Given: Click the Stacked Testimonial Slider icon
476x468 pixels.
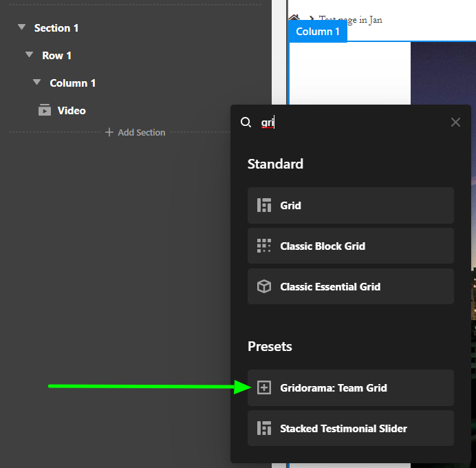Looking at the screenshot, I should tap(264, 428).
